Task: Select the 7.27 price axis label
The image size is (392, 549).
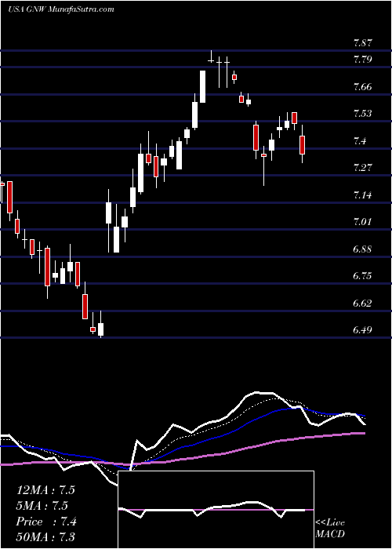Action: point(363,168)
